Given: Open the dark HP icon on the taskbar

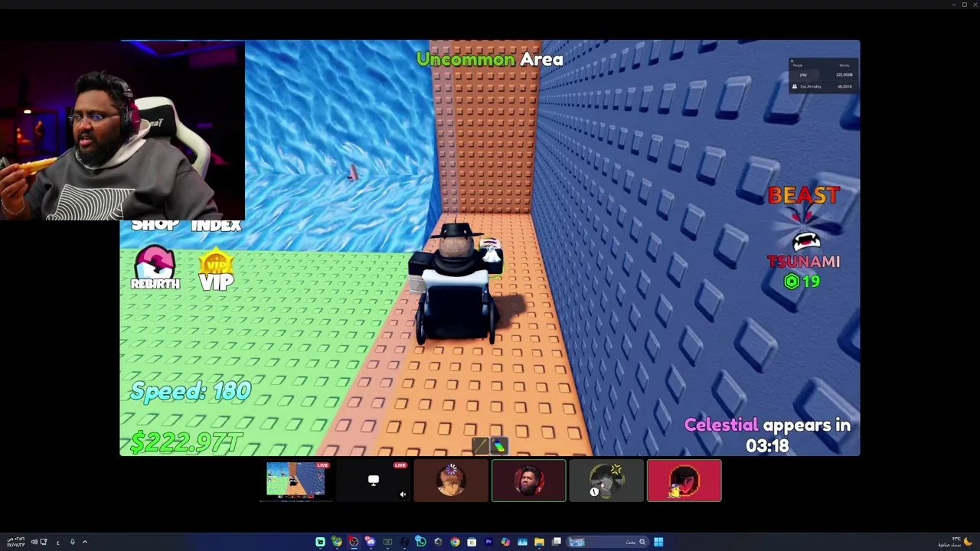Looking at the screenshot, I should (x=404, y=542).
